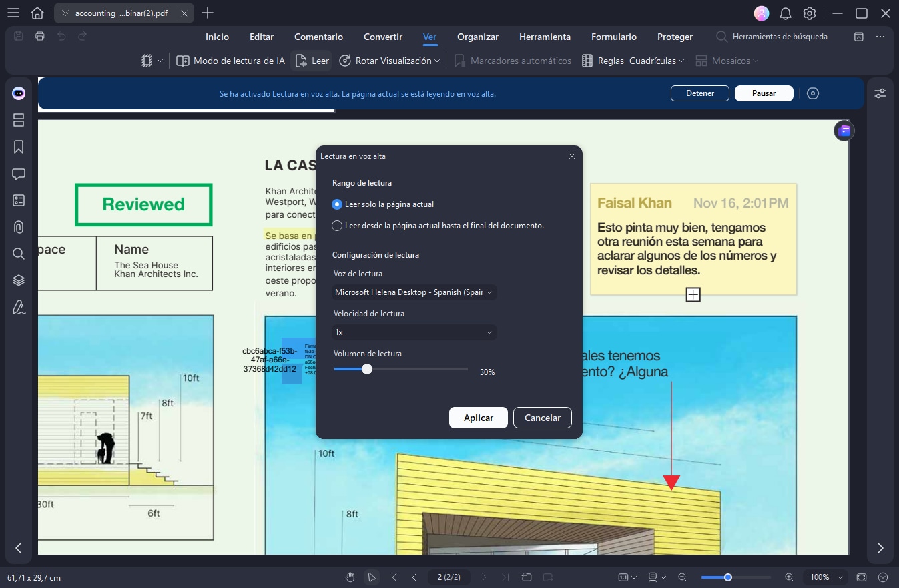Open the Convertir tab

[383, 37]
